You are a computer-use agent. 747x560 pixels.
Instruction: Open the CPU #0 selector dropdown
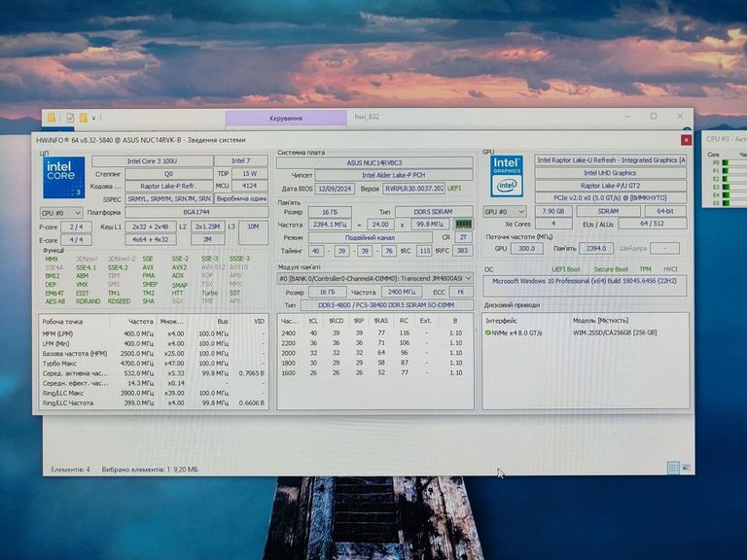point(60,212)
